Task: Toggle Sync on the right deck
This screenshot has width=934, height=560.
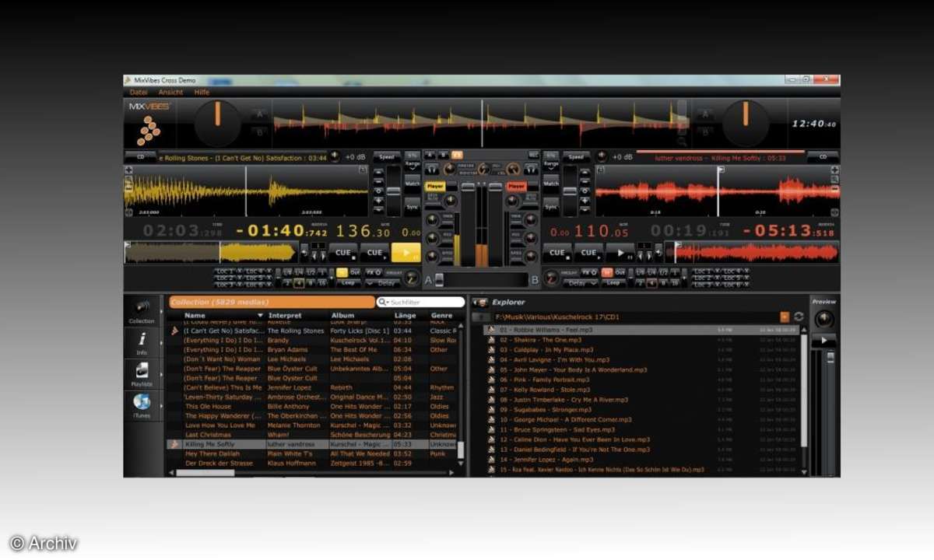Action: [551, 207]
